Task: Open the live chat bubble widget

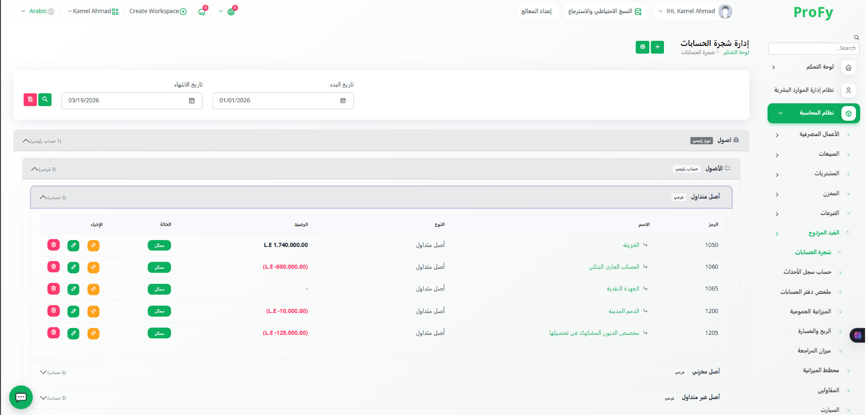Action: [x=21, y=397]
